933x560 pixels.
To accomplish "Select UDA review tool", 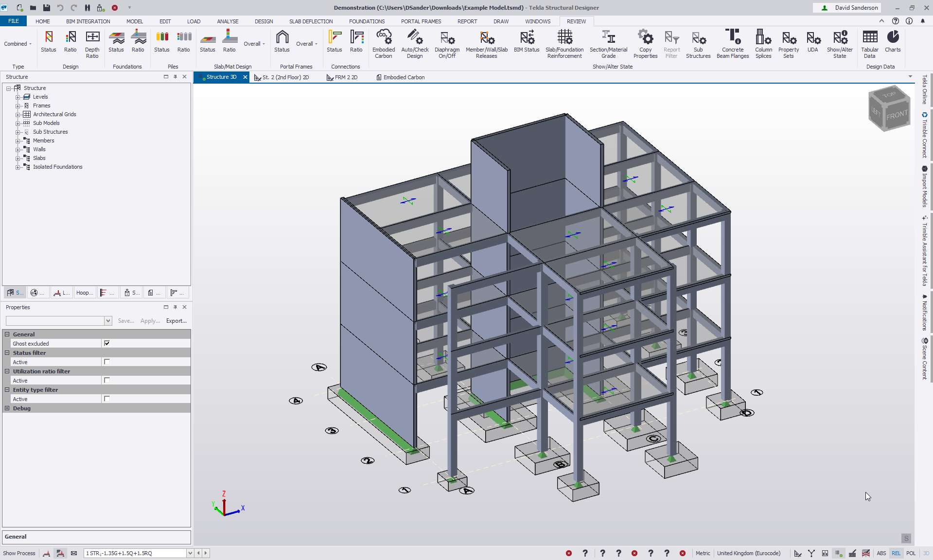I will pos(812,41).
